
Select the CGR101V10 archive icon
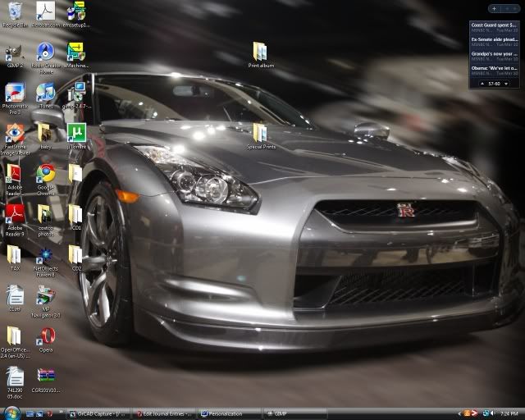point(46,380)
